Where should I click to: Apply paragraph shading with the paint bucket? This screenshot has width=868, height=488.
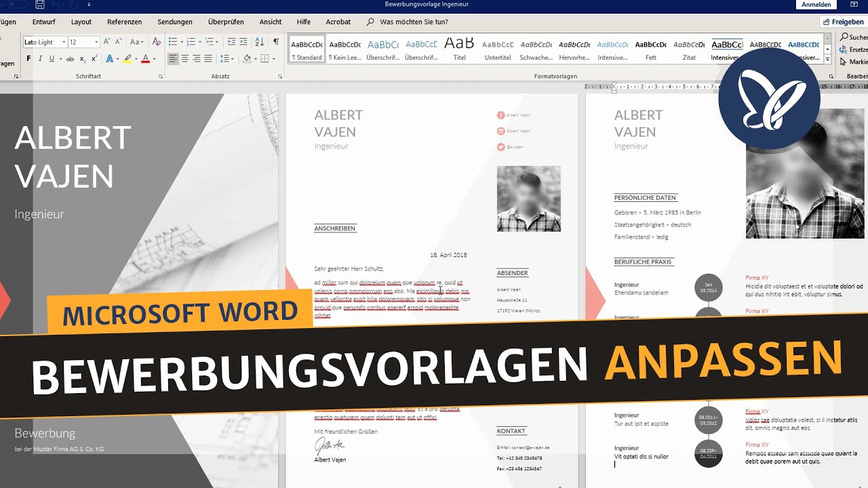pyautogui.click(x=246, y=59)
